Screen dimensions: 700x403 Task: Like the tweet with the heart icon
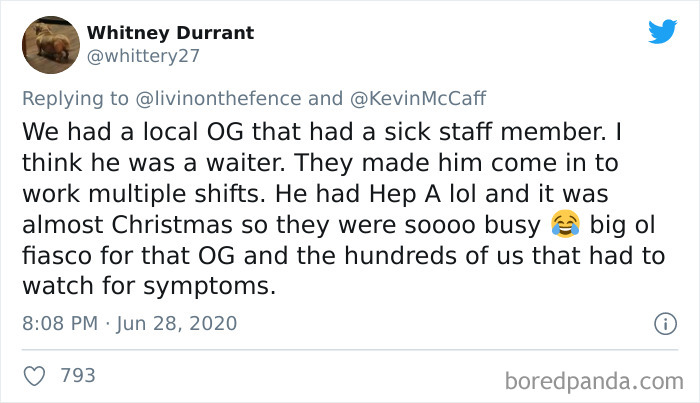[34, 376]
